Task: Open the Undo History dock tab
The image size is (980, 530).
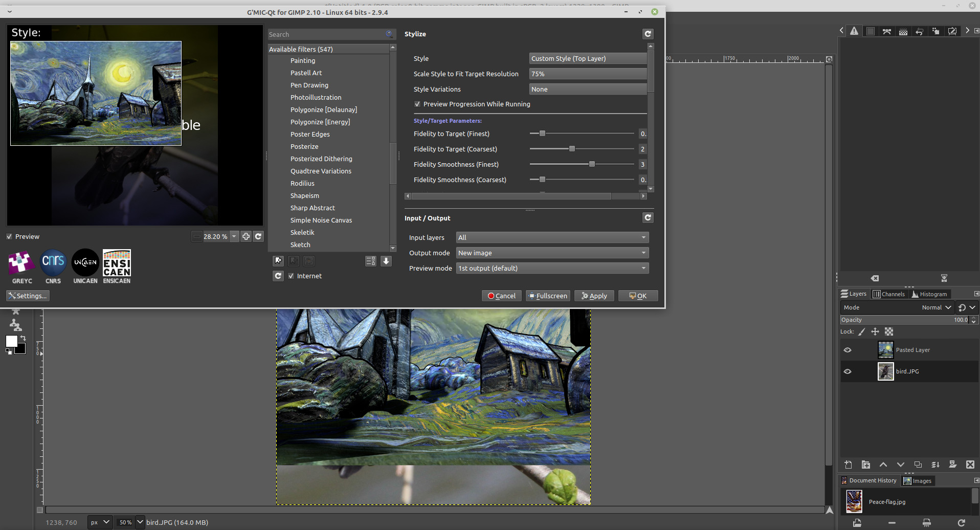Action: [919, 31]
